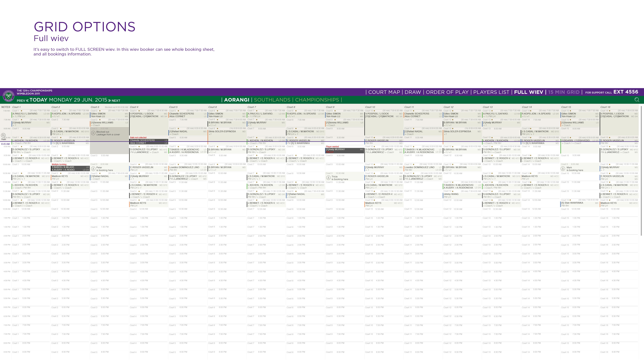Image resolution: width=644 pixels, height=362 pixels.
Task: Click Mark's booking user icon
Action: click(x=563, y=169)
